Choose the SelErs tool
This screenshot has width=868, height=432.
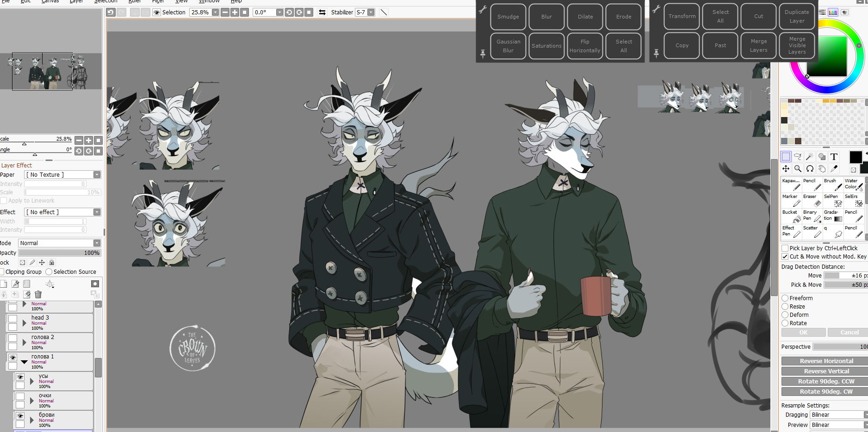pos(854,200)
